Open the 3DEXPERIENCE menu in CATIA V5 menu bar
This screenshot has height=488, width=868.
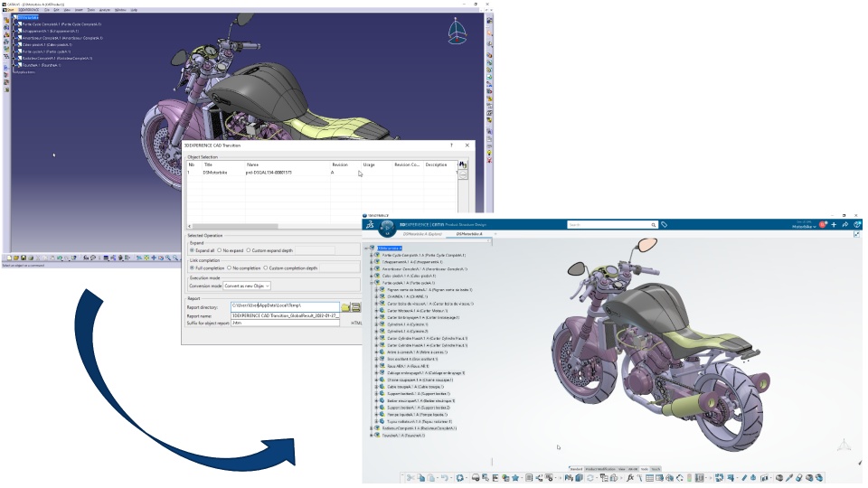coord(29,10)
